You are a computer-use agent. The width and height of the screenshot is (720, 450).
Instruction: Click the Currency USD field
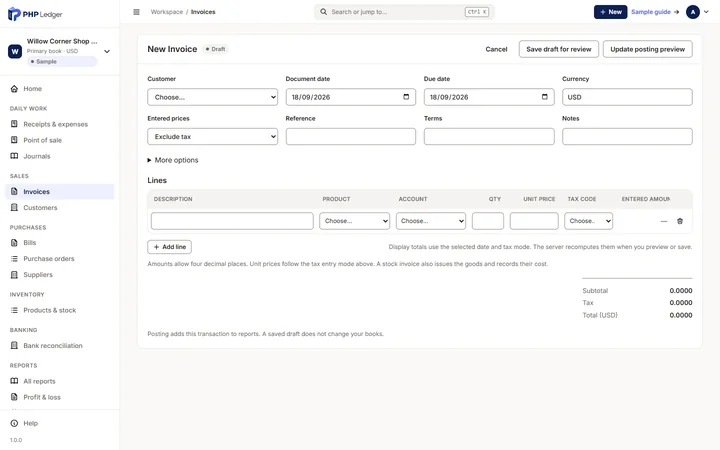(x=627, y=97)
